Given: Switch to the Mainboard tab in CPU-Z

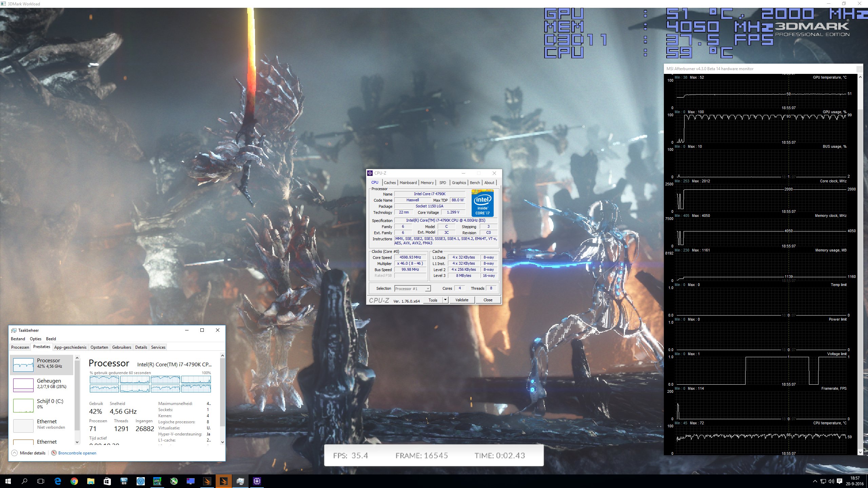Looking at the screenshot, I should [x=408, y=183].
